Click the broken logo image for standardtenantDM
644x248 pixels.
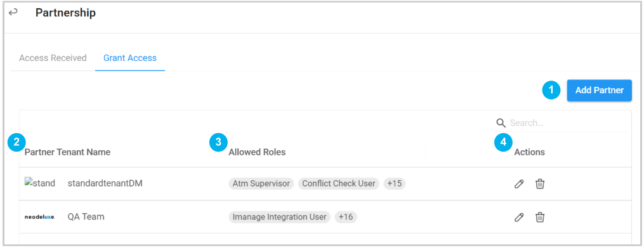coord(40,183)
